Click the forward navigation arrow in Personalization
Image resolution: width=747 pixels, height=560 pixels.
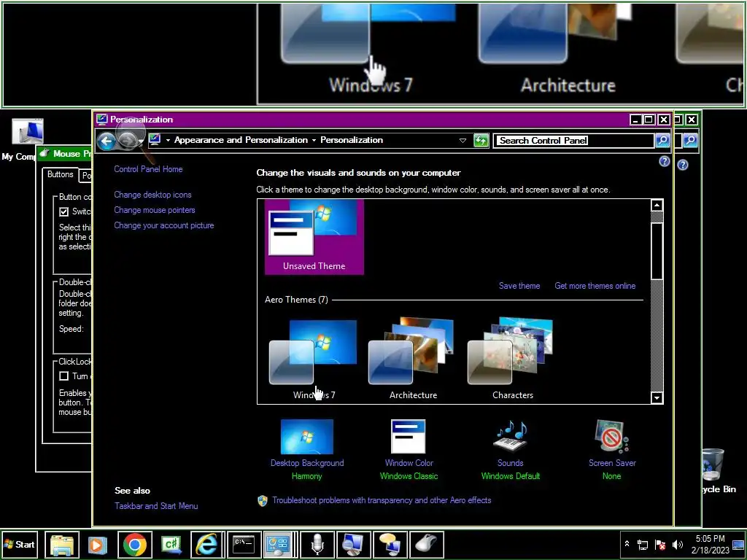(x=127, y=141)
